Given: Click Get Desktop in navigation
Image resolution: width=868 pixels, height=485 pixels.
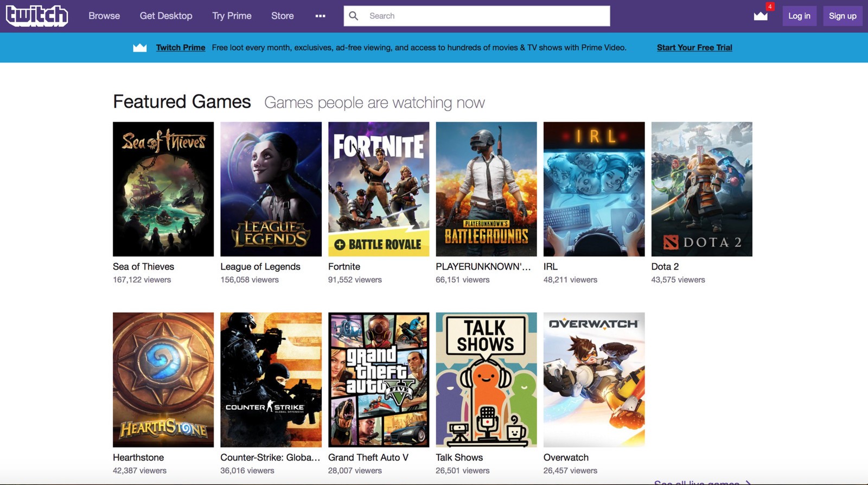Looking at the screenshot, I should pos(166,16).
